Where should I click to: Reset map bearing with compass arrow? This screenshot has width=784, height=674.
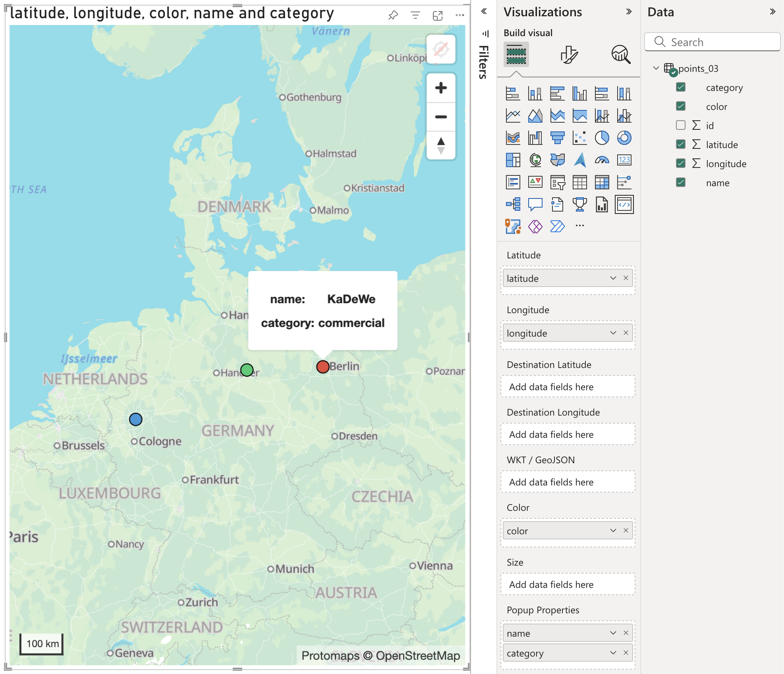click(440, 145)
